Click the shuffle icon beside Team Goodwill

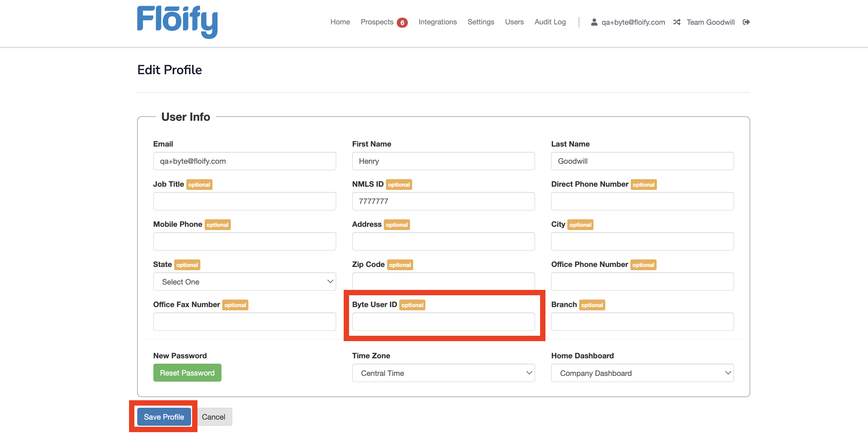[677, 22]
